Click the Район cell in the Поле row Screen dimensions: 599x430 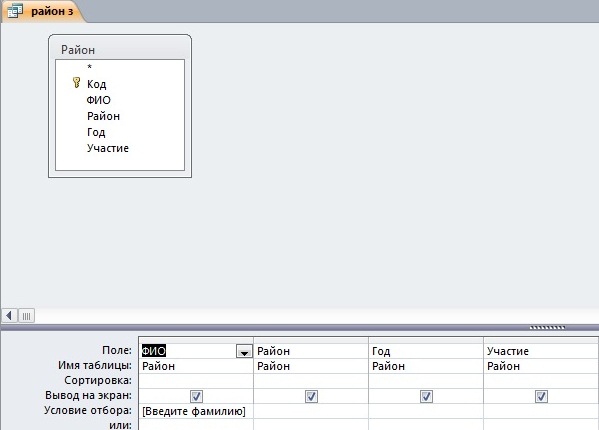311,351
